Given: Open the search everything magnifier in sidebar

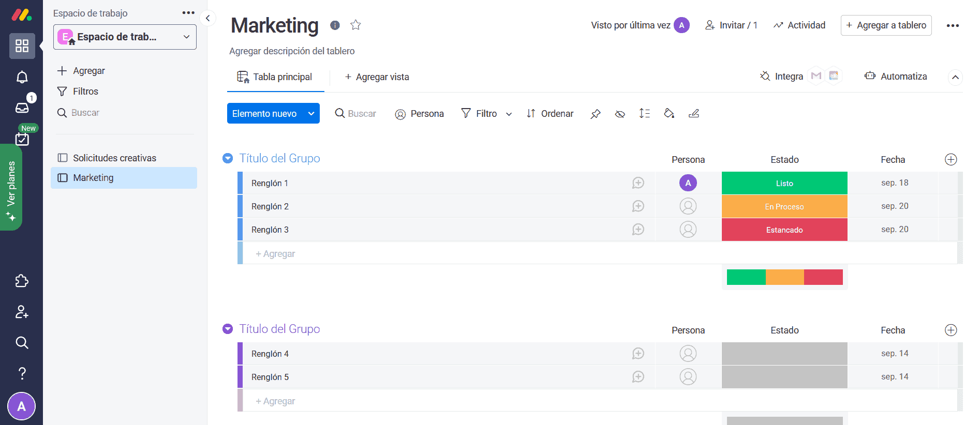Looking at the screenshot, I should point(22,342).
